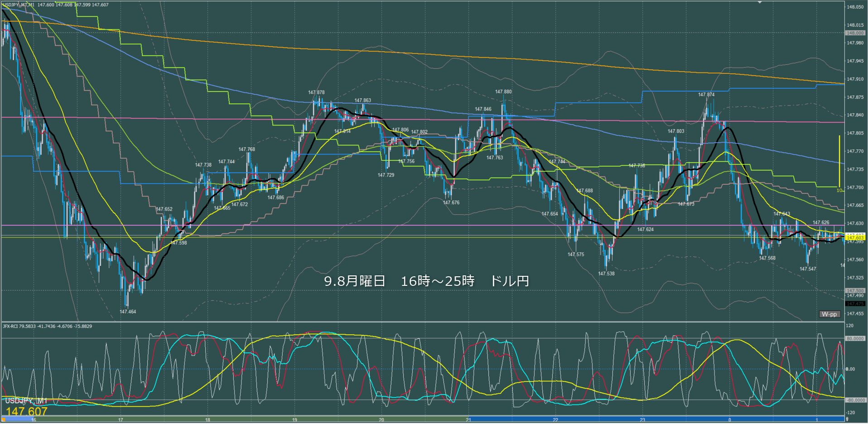Click the 80.0000 RCI level tag
Image resolution: width=868 pixels, height=424 pixels.
[855, 338]
